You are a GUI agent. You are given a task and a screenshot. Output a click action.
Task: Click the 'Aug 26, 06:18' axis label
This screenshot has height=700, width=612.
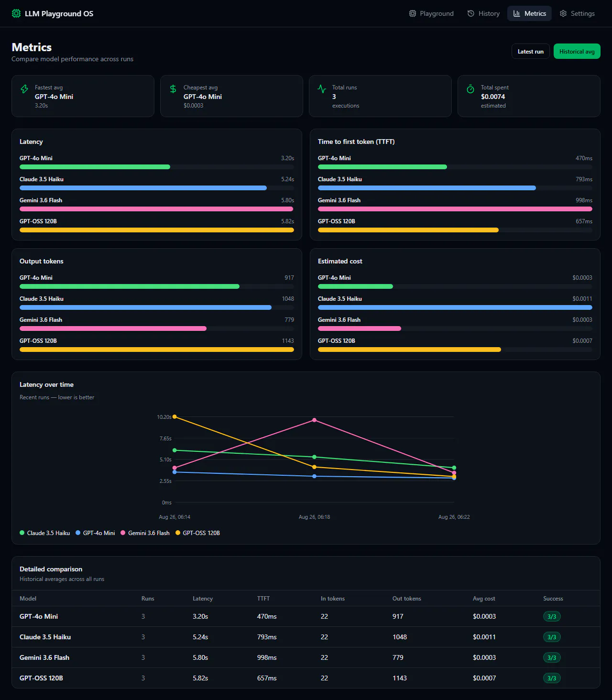(x=314, y=517)
